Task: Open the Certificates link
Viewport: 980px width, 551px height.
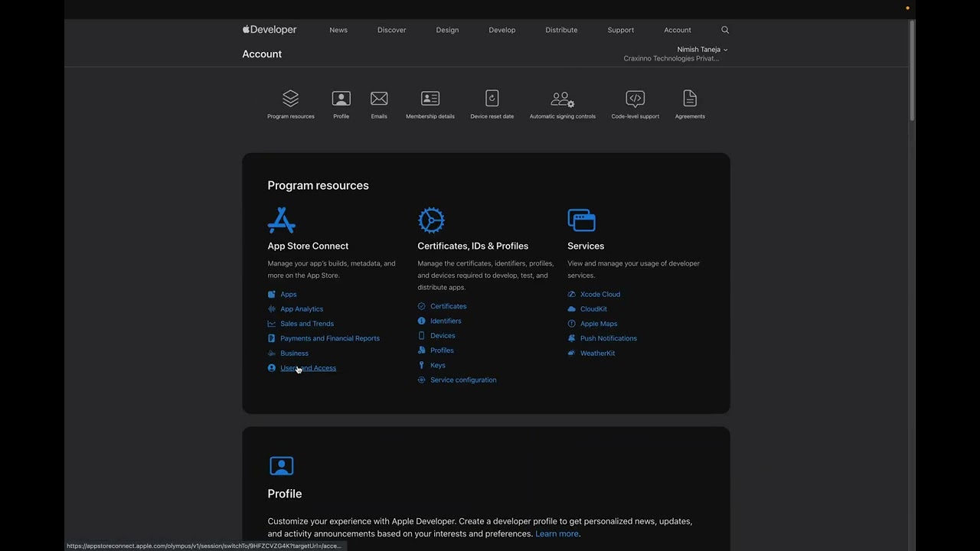Action: (449, 306)
